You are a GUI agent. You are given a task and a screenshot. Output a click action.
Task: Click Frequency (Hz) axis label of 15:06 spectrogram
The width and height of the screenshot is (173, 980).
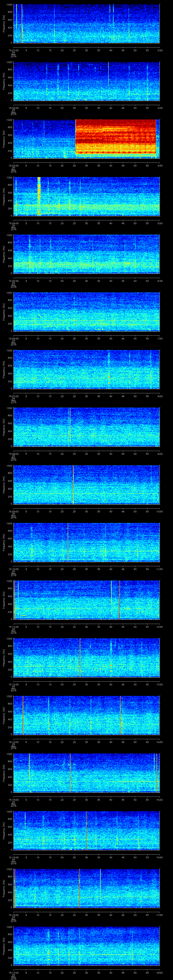4,312
